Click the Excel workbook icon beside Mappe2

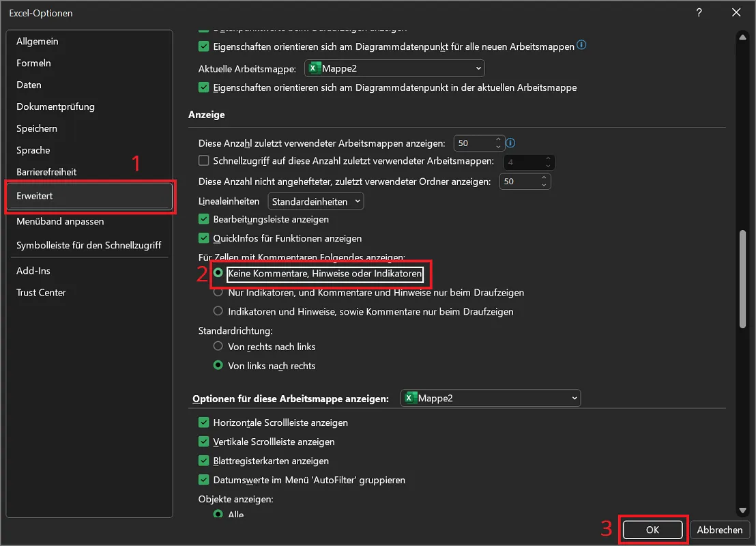(x=314, y=68)
